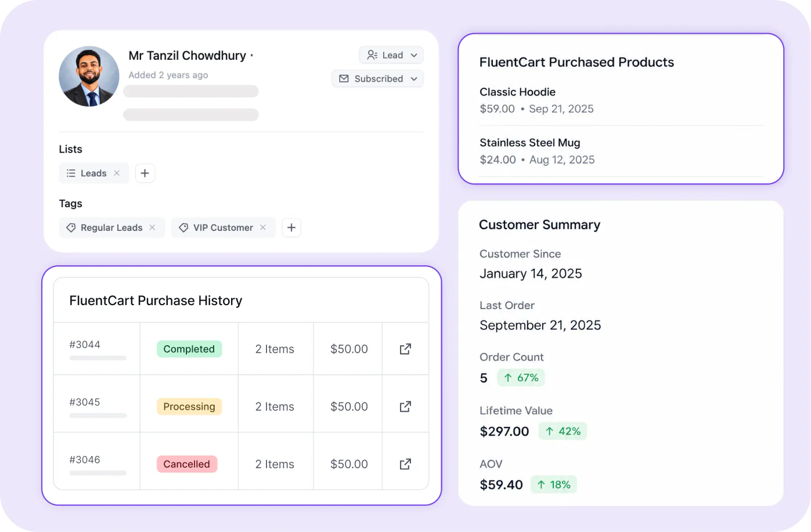The width and height of the screenshot is (811, 532).
Task: Open external link for order #3046
Action: 405,464
